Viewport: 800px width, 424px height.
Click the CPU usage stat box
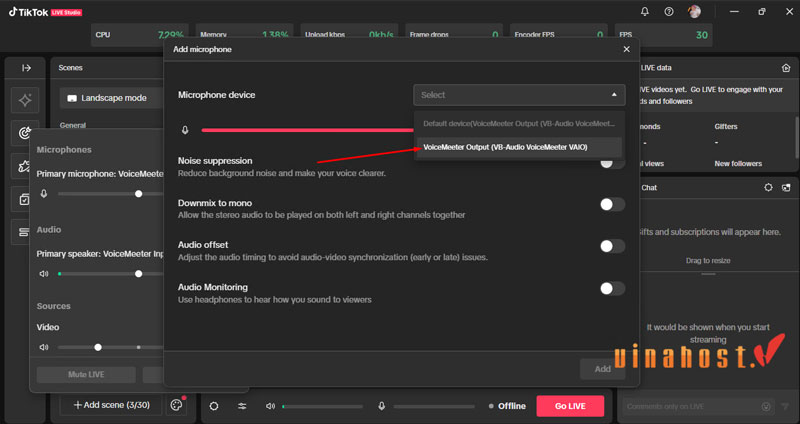[x=139, y=35]
